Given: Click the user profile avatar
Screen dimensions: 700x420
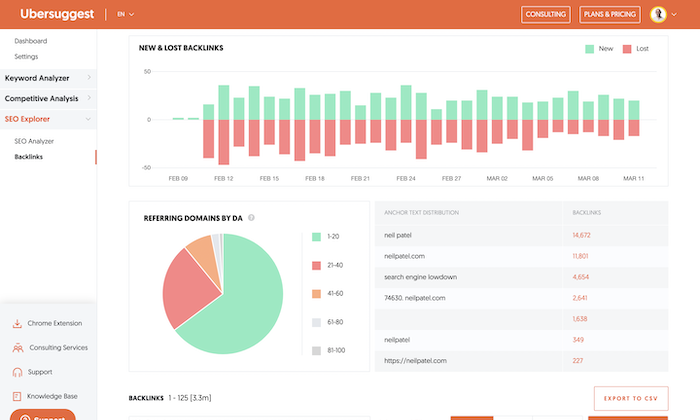Looking at the screenshot, I should pos(658,14).
